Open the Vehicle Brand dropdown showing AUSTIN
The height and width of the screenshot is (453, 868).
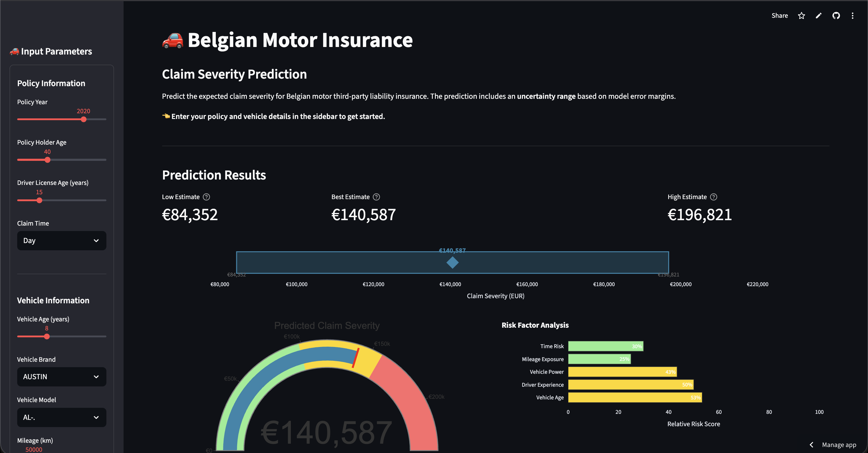point(61,376)
